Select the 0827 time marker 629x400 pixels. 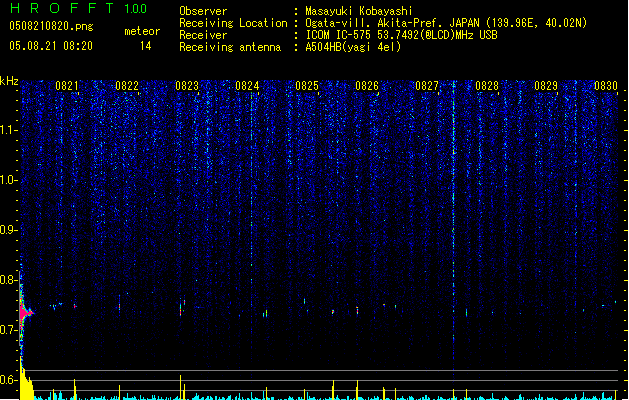point(427,86)
